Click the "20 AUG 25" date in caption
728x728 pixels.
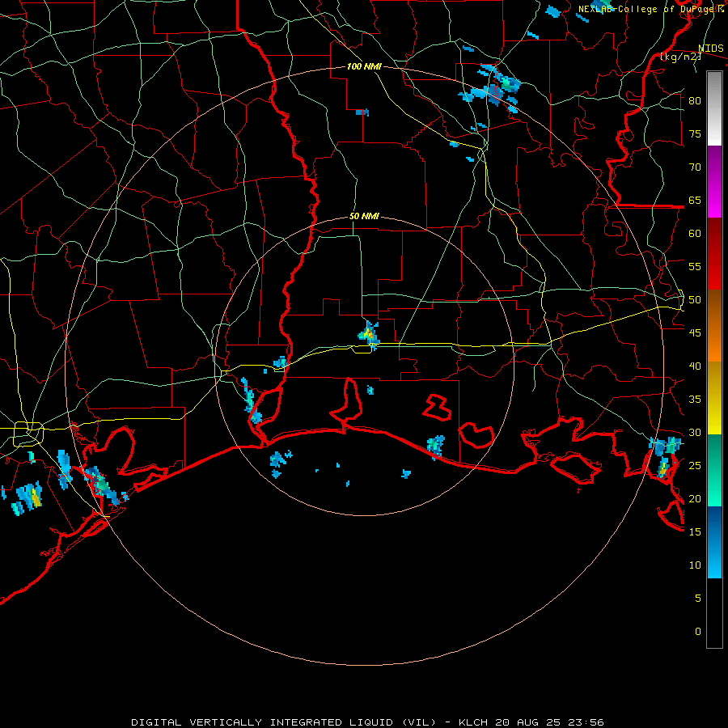(527, 722)
